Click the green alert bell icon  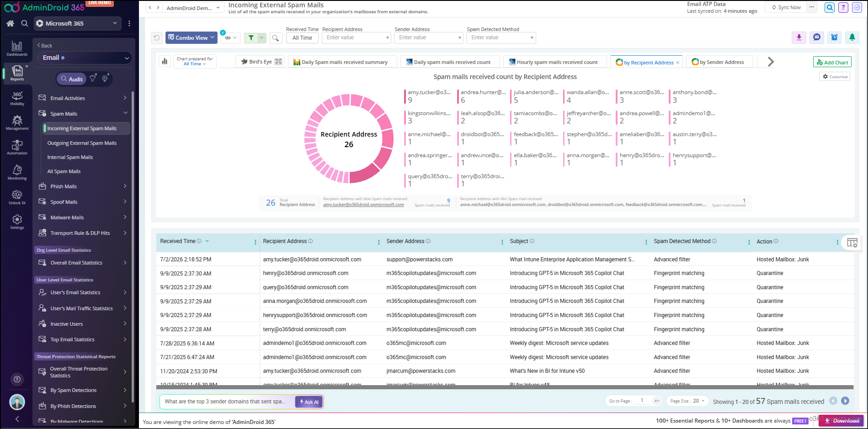click(x=852, y=37)
